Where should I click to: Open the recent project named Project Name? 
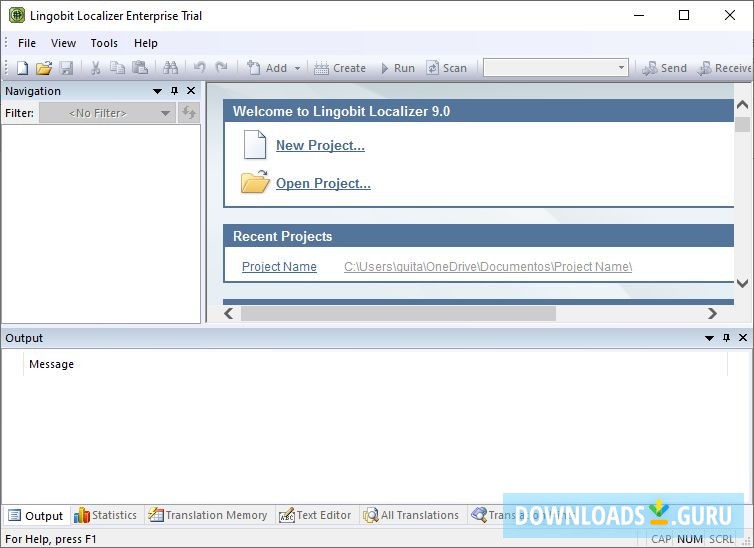pos(279,266)
